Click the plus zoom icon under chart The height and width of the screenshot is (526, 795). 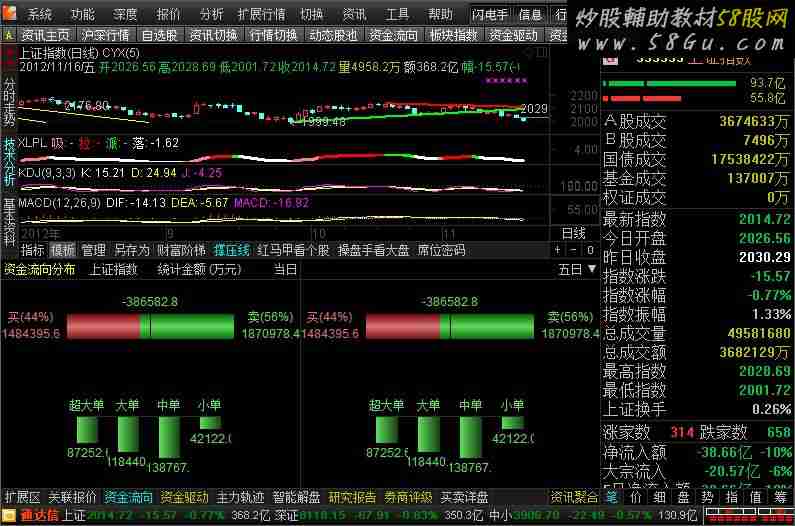[557, 250]
